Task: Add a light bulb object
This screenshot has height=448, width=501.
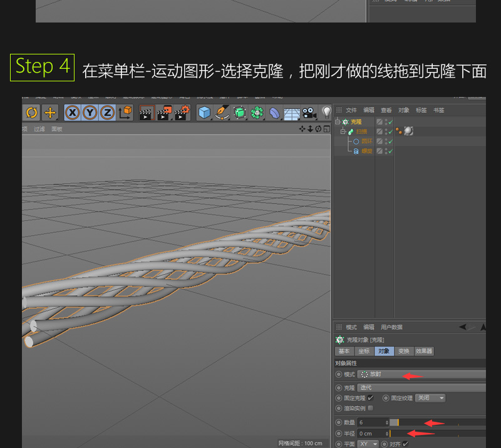Action: coord(326,113)
